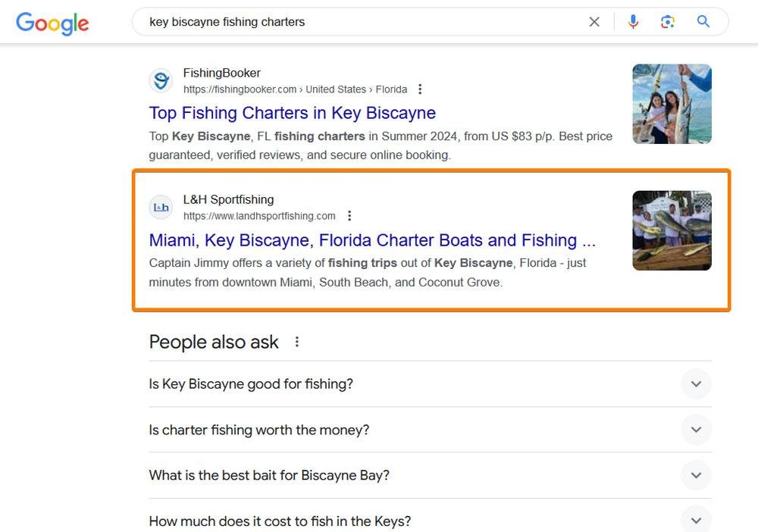Expand "Is Key Biscayne good for fishing?"
The image size is (758, 532).
pyautogui.click(x=696, y=384)
